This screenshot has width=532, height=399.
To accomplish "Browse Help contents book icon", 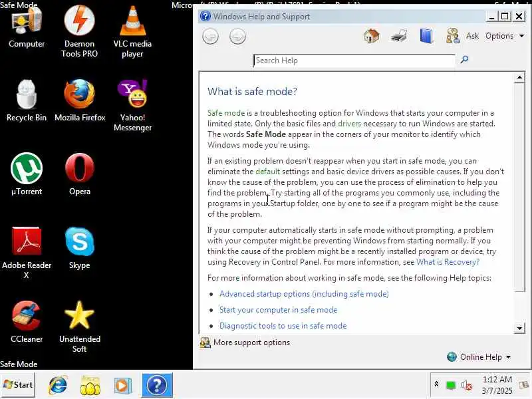I will pyautogui.click(x=426, y=36).
